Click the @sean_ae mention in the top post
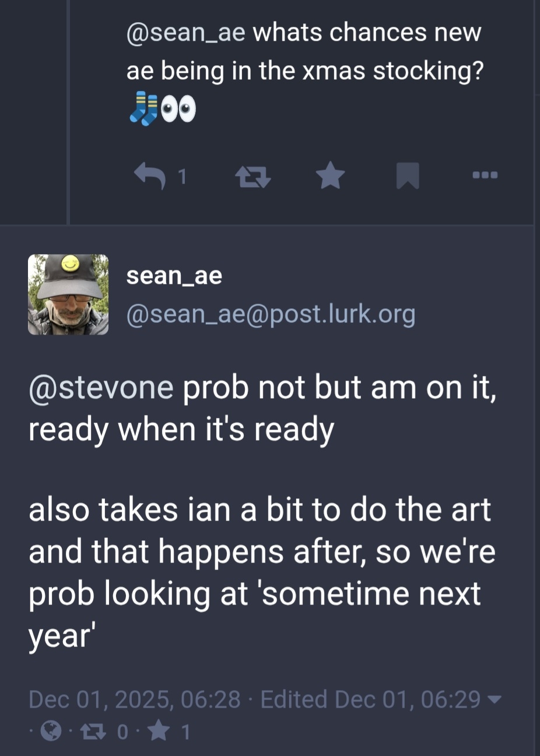 (185, 32)
